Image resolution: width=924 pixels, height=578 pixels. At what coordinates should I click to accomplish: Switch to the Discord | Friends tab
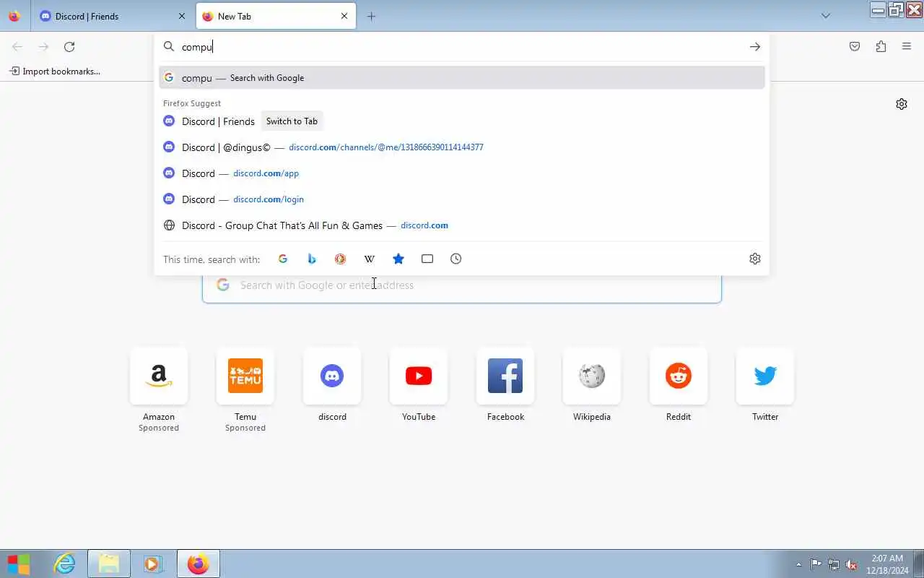(x=113, y=16)
